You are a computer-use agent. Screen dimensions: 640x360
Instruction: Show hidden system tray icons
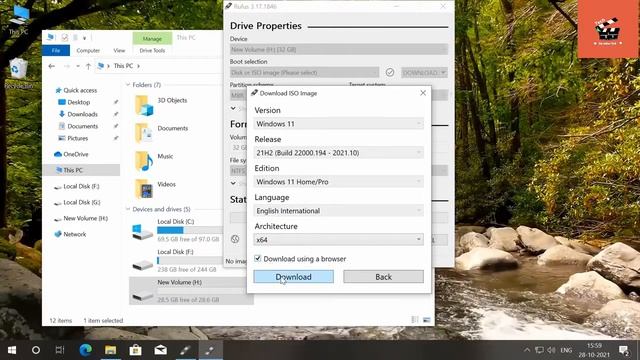(527, 350)
